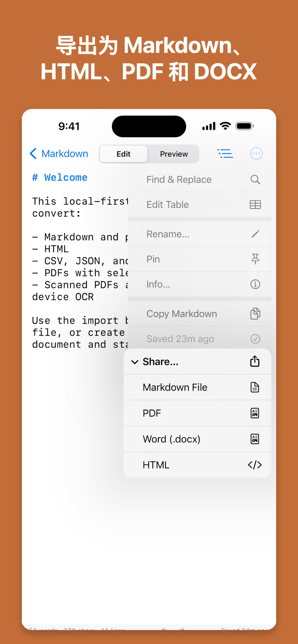
Task: Tap the saved checkmark circle icon
Action: pyautogui.click(x=255, y=339)
